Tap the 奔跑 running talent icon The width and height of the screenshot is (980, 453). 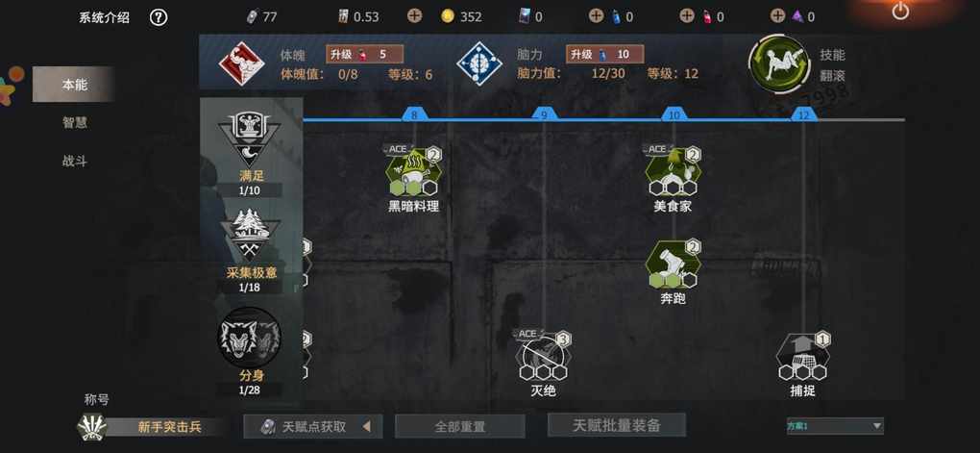(x=673, y=264)
